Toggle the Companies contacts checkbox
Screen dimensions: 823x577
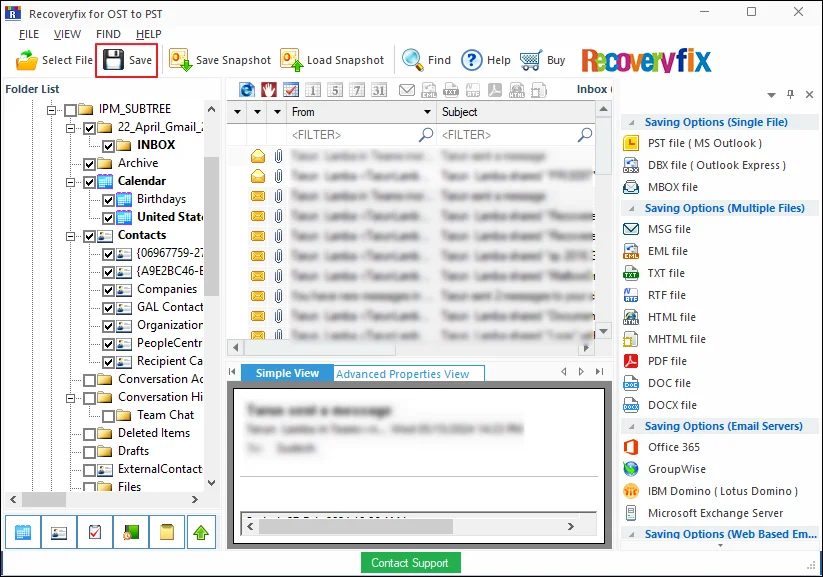[109, 290]
